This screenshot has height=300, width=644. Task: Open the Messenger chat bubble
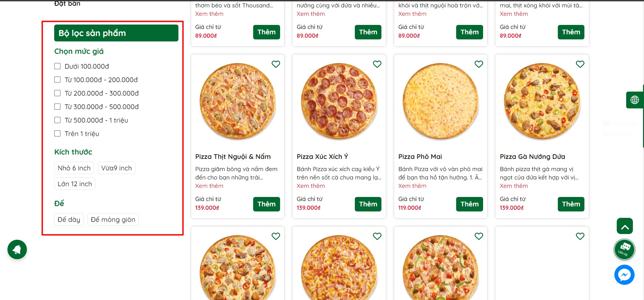[624, 275]
